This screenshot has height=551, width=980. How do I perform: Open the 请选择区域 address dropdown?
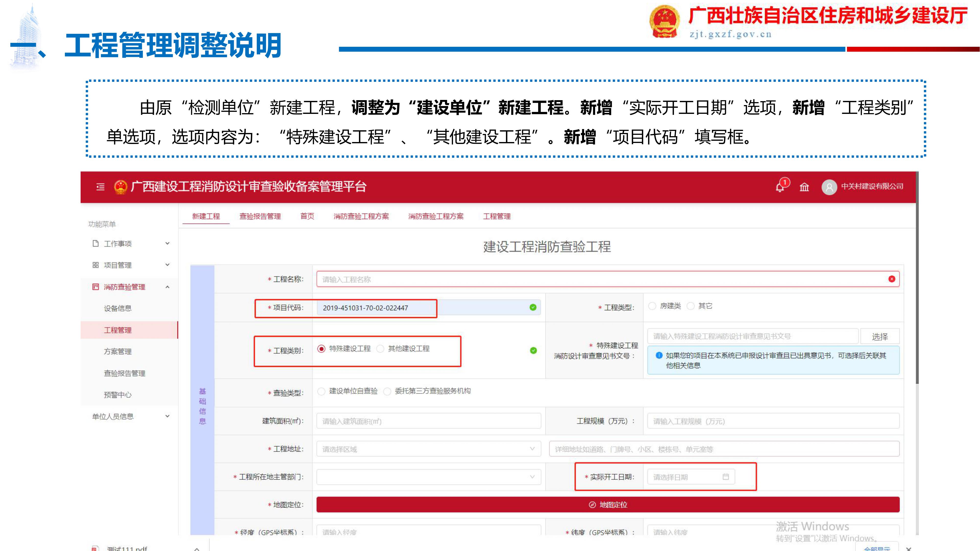[428, 449]
